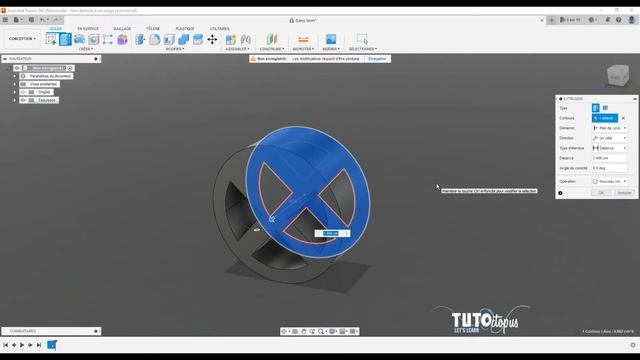This screenshot has height=360, width=640.
Task: Select the Pan hand tool
Action: click(x=304, y=331)
